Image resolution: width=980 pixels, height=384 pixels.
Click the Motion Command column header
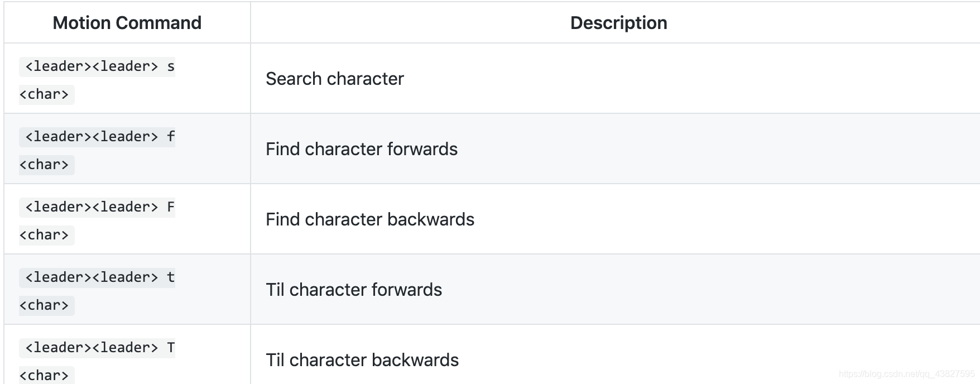pos(127,23)
